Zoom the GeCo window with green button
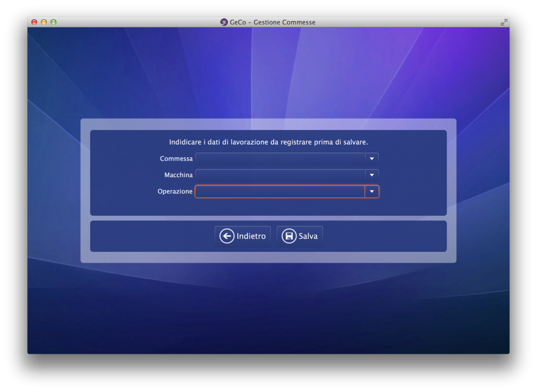 pos(53,22)
